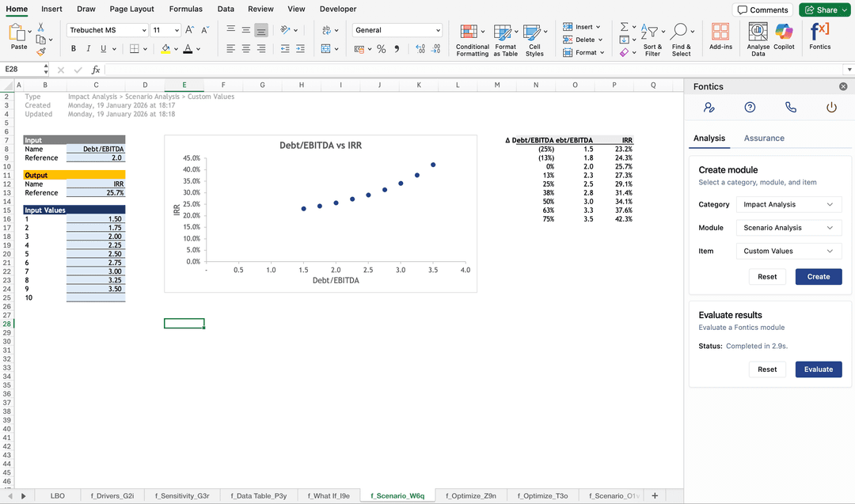Screen dimensions: 855x504
Task: Click the center horizontal align icon
Action: pos(246,48)
